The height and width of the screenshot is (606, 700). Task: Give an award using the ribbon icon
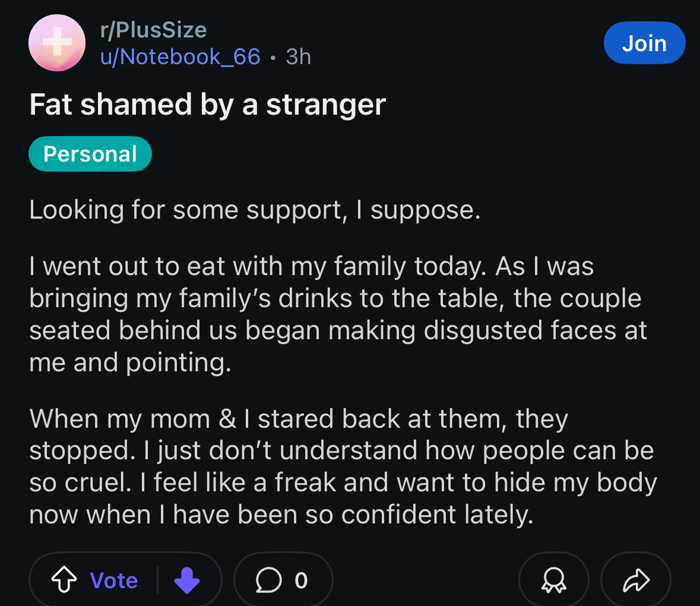553,580
